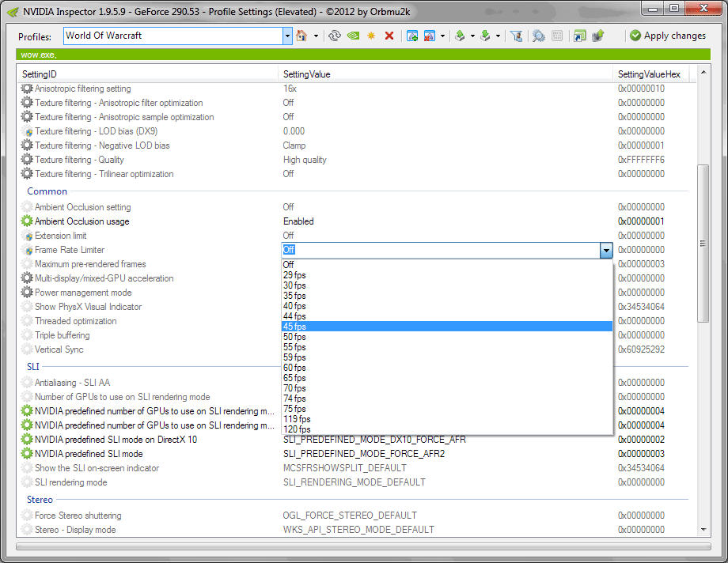The height and width of the screenshot is (563, 728).
Task: Pick the highlighted 45 fps option
Action: pos(294,327)
